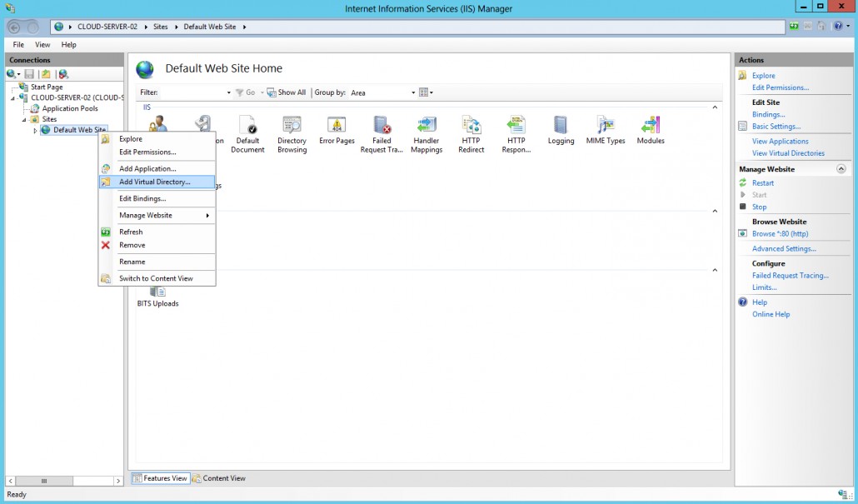This screenshot has height=504, width=858.
Task: Click the Stop square icon under Manage Website
Action: pos(742,207)
